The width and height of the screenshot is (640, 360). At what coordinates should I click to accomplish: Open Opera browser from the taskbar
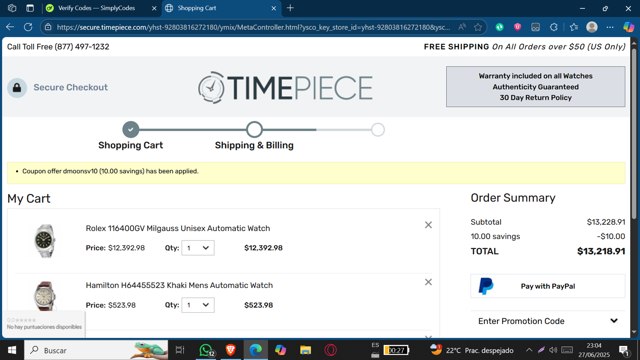(x=331, y=350)
